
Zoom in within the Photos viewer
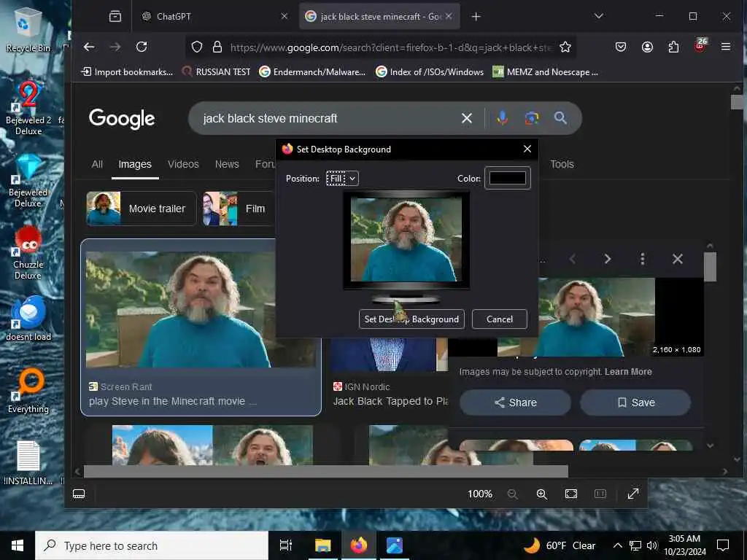coord(542,494)
